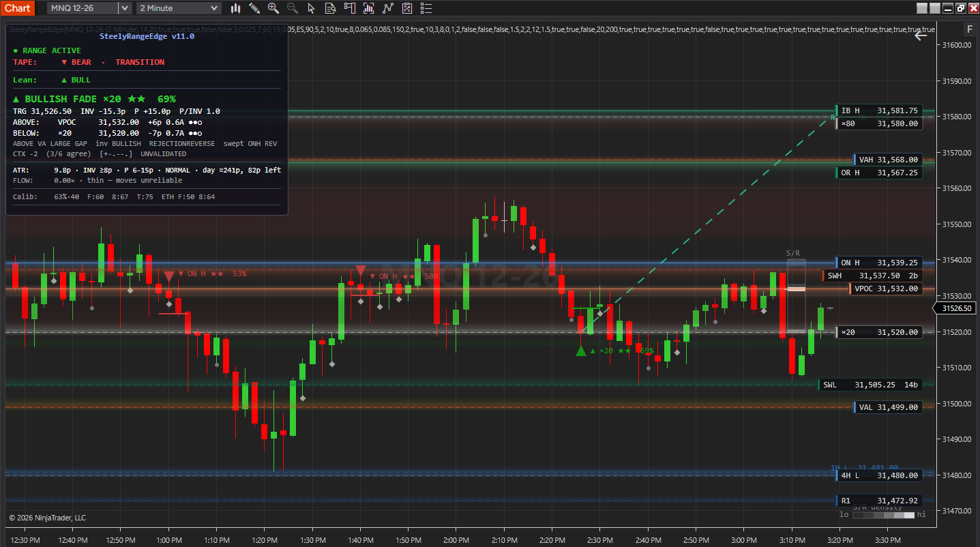Click the 2:10 PM time axis label
Screen dimensions: 980x547
tap(503, 540)
